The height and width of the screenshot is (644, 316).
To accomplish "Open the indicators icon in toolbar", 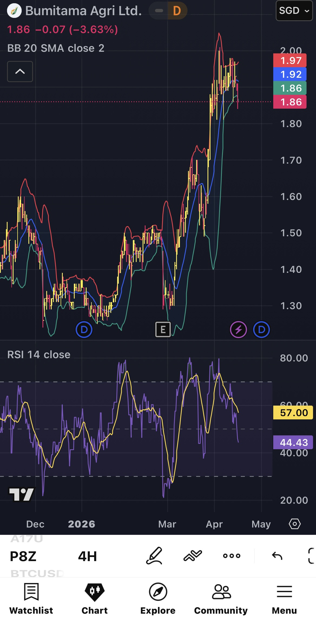I will coord(193,556).
